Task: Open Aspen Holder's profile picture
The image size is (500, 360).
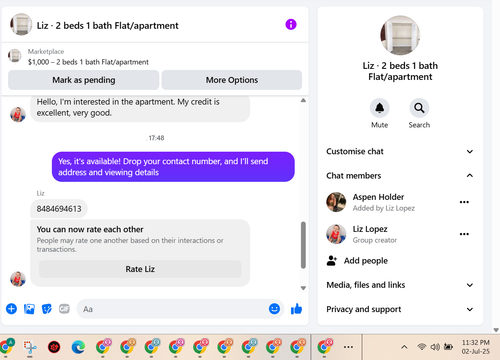Action: click(336, 202)
